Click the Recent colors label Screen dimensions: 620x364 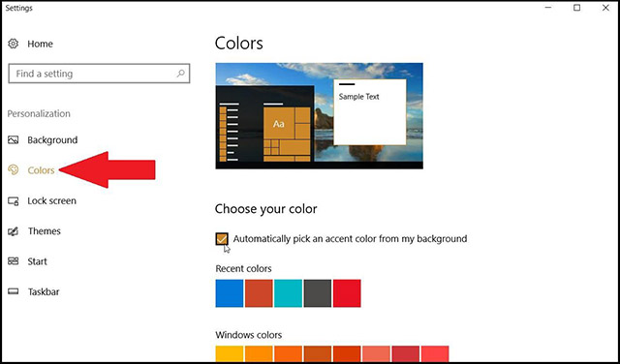243,268
